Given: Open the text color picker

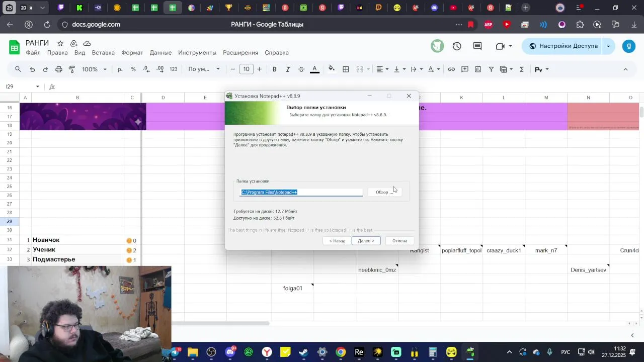Looking at the screenshot, I should pos(315,69).
